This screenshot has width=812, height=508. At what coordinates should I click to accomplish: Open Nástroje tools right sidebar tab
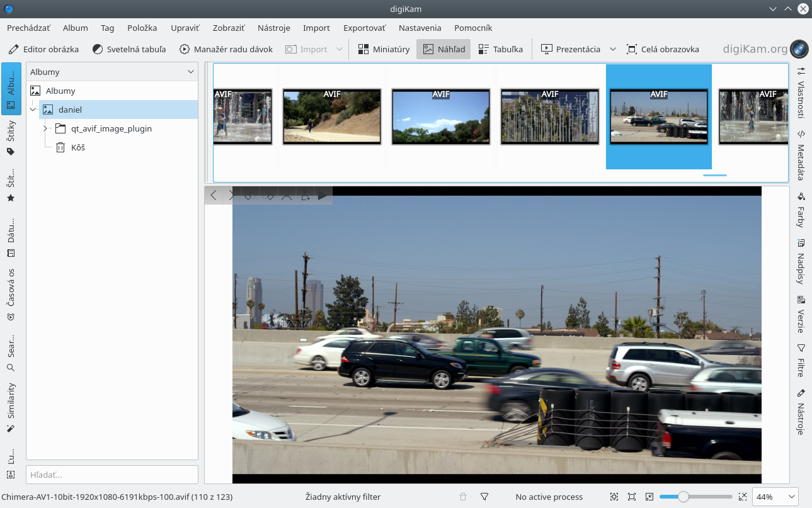click(801, 412)
